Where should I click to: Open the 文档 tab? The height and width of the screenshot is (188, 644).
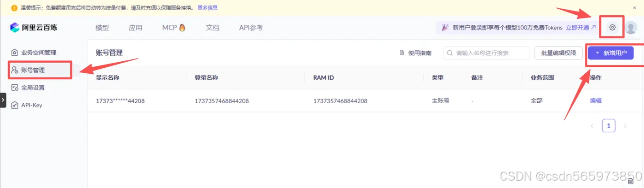pos(213,28)
